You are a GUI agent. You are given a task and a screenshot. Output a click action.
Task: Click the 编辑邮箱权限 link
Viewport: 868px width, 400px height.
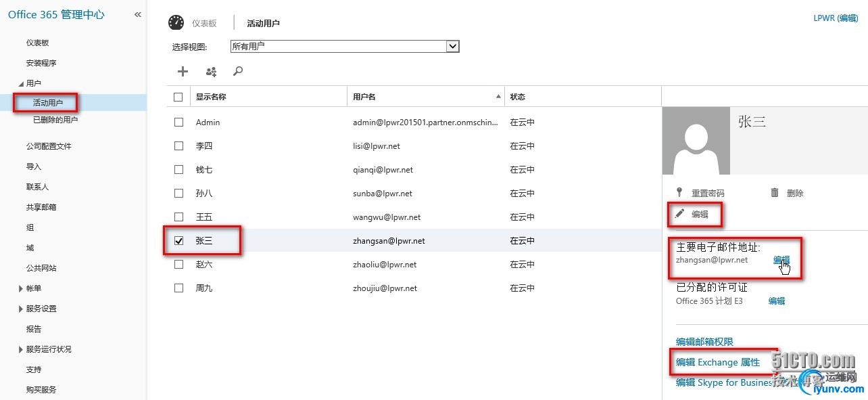(704, 342)
